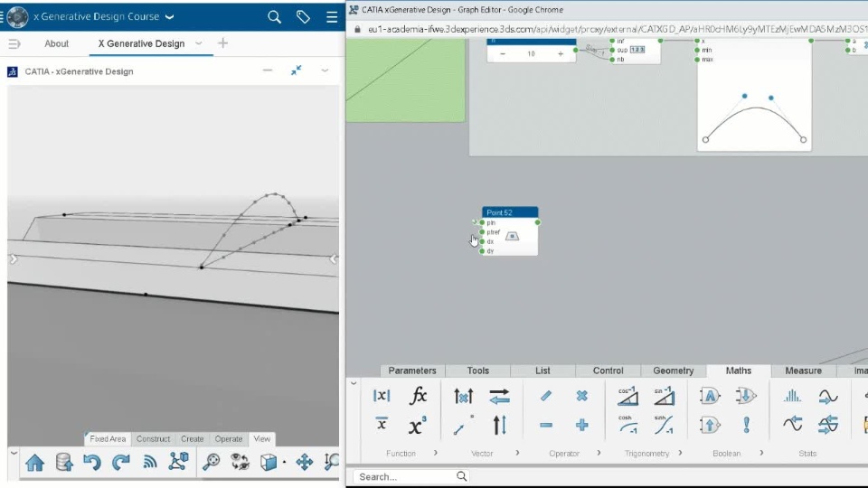
Task: Select the Operate toolbar tab
Action: coord(229,439)
